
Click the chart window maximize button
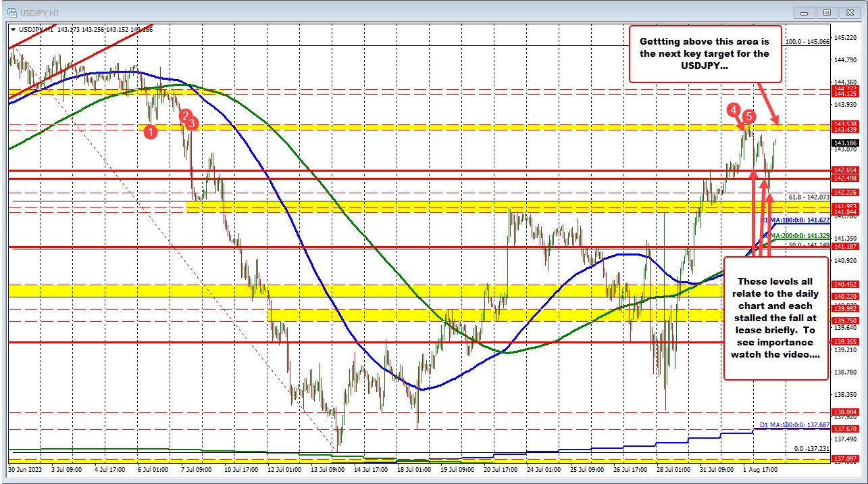tap(826, 12)
